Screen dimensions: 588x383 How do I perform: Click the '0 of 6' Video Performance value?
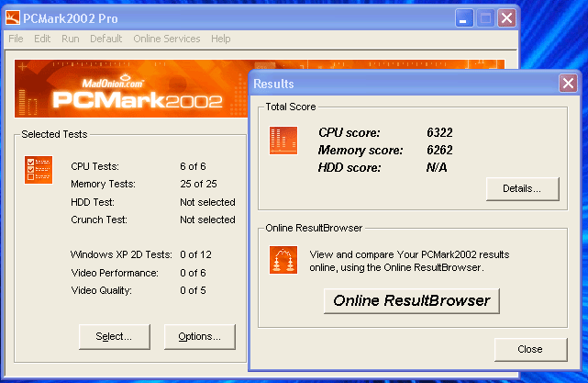coord(193,273)
